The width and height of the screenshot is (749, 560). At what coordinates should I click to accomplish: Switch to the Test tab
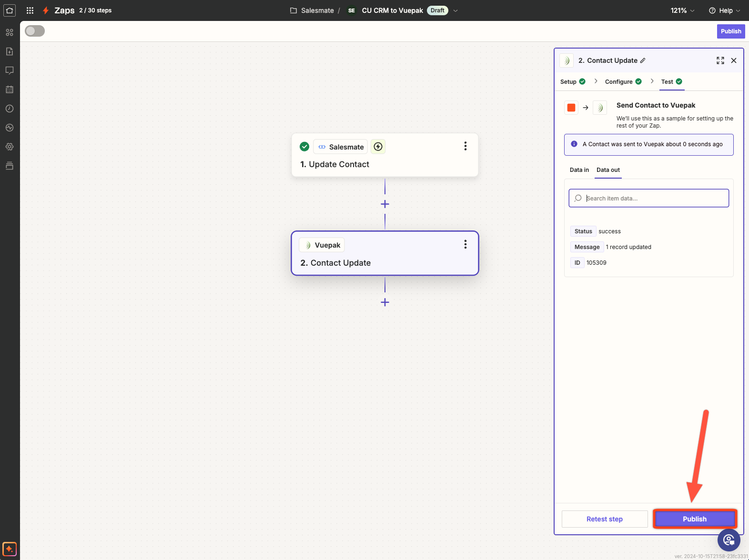(x=672, y=81)
